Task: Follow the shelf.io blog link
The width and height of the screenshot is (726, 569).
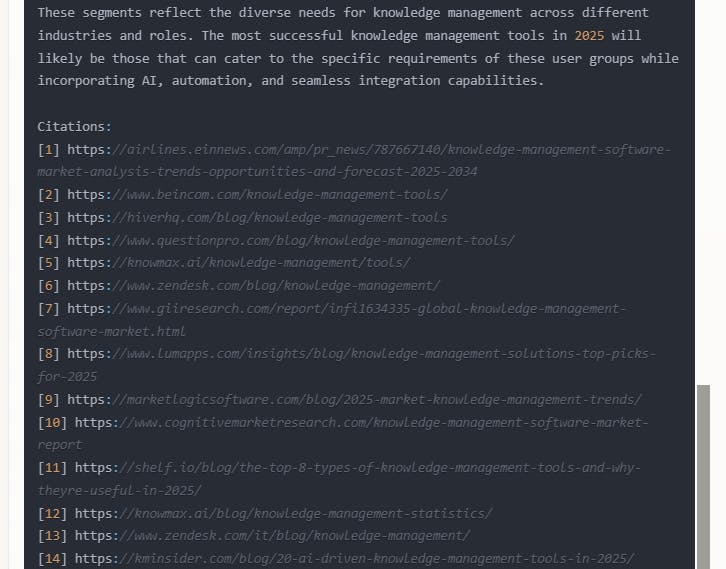Action: (378, 467)
